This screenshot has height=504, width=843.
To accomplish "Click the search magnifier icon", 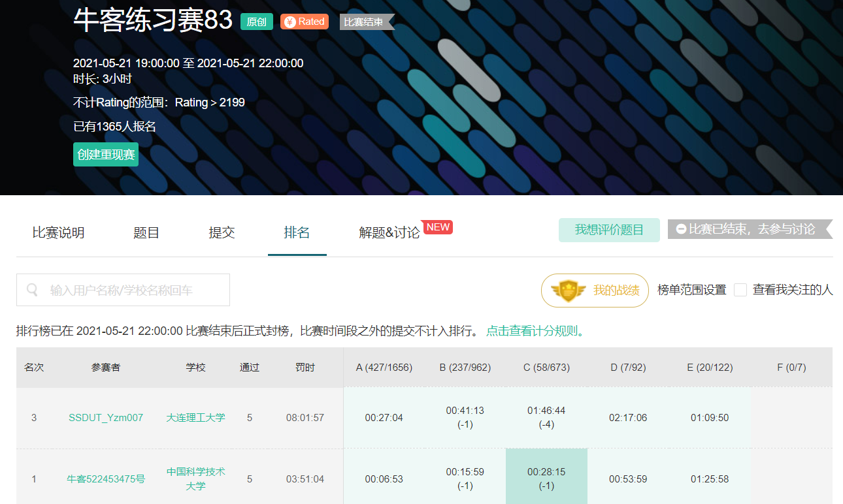I will click(32, 290).
